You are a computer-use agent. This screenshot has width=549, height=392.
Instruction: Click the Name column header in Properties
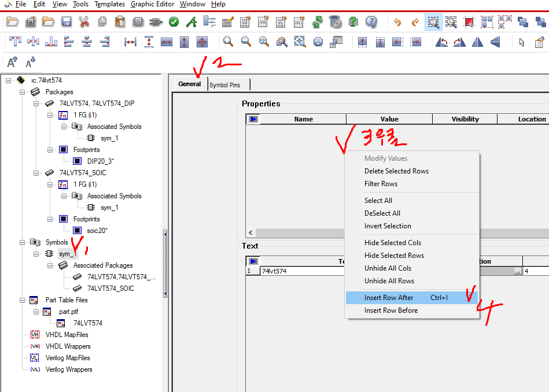303,119
